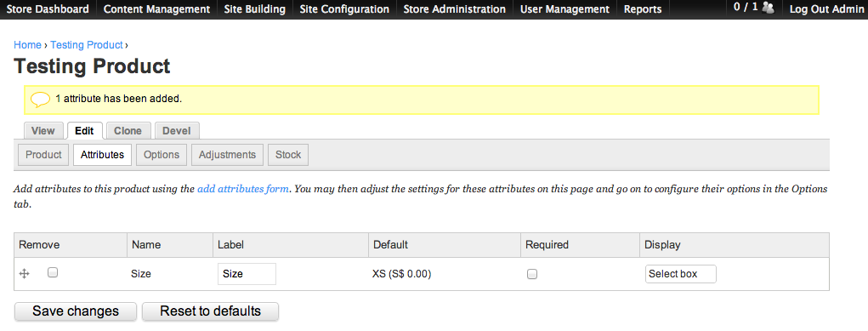Enable the Required checkbox for Size
This screenshot has height=331, width=868.
532,274
